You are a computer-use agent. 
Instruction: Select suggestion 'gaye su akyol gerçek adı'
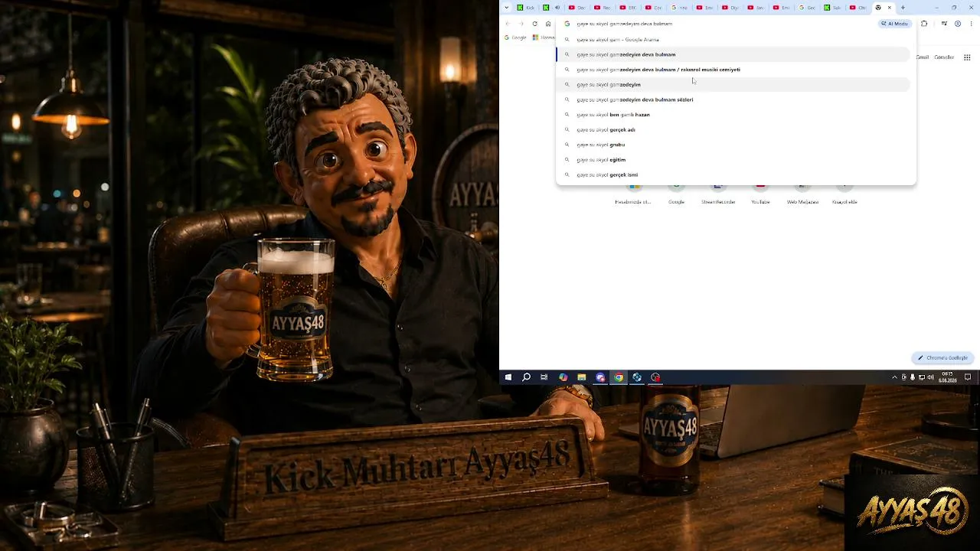[x=733, y=129]
